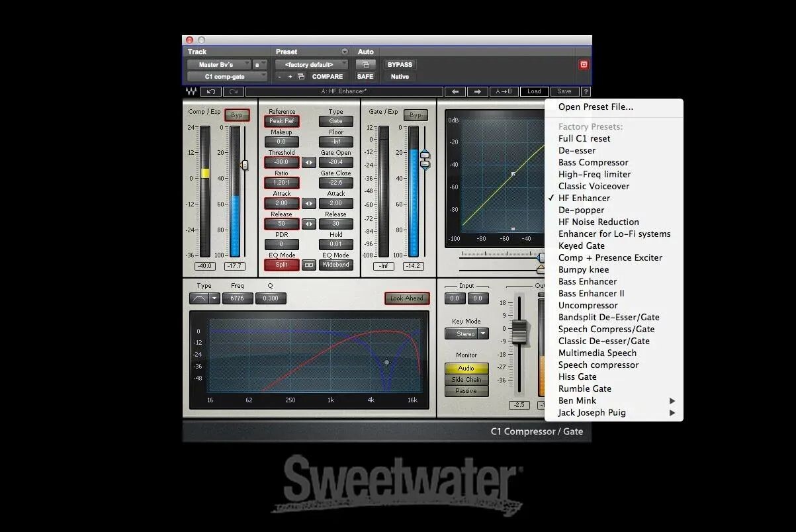The height and width of the screenshot is (532, 796).
Task: Click the red target button in the Pro Tools header
Action: coord(584,64)
